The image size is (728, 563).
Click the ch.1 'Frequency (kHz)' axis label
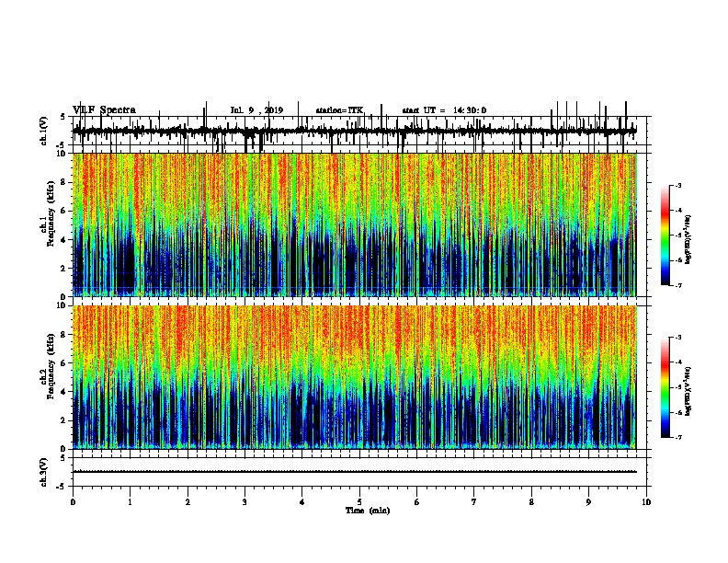51,214
